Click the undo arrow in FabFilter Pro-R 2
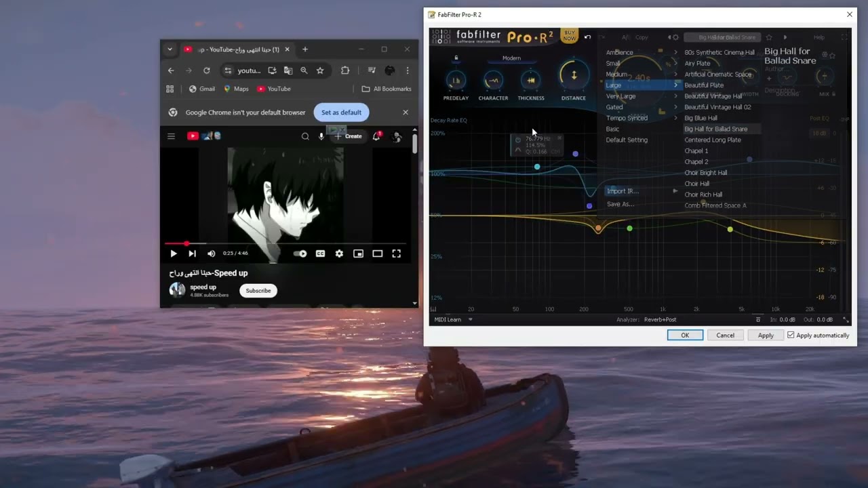This screenshot has width=868, height=488. (587, 37)
